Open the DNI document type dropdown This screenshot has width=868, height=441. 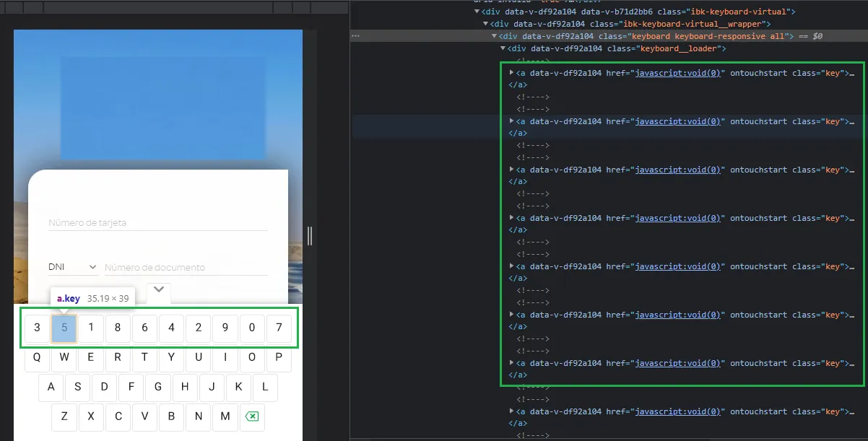pyautogui.click(x=73, y=267)
